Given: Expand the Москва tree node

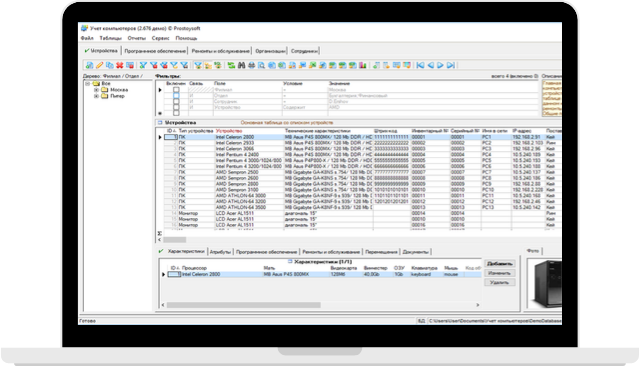Looking at the screenshot, I should 96,90.
